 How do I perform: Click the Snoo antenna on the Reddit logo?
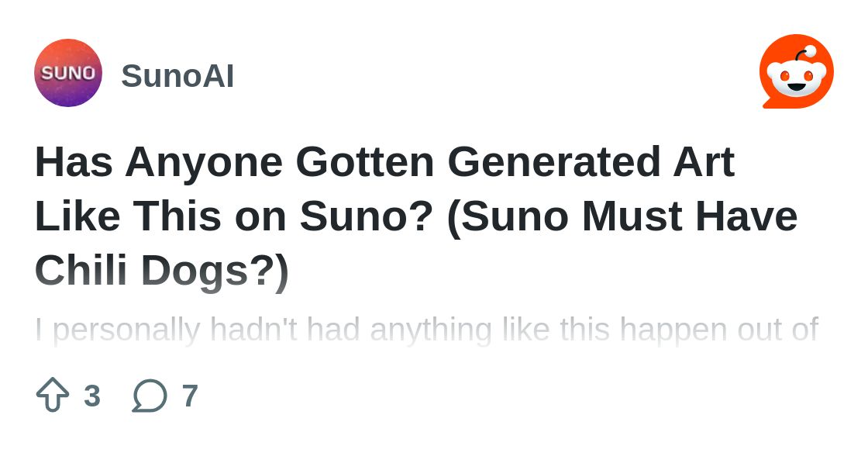coord(804,54)
